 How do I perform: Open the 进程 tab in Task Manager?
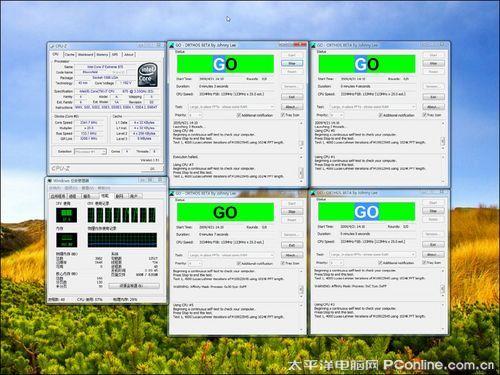(x=73, y=196)
